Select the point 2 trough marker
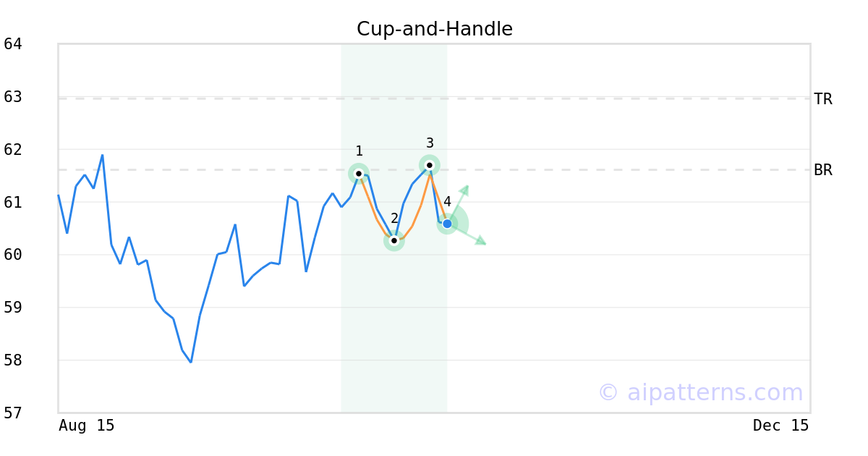This screenshot has width=868, height=456. (394, 240)
